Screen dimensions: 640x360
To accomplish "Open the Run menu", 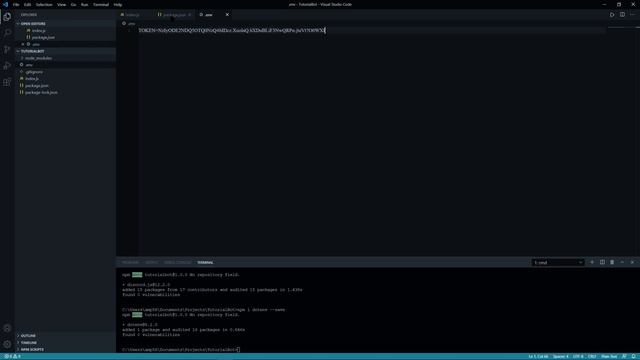I will point(84,4).
